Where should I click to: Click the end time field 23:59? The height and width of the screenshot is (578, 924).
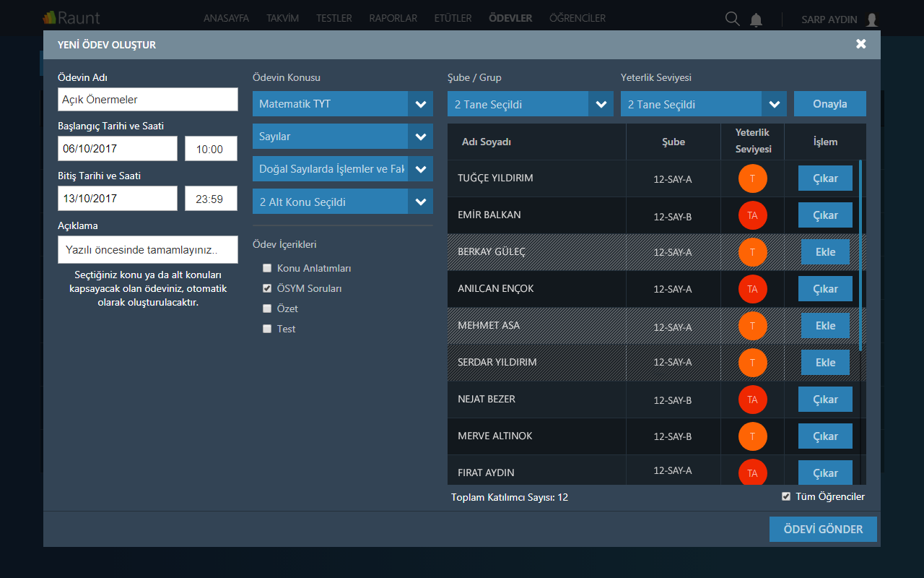pyautogui.click(x=211, y=199)
